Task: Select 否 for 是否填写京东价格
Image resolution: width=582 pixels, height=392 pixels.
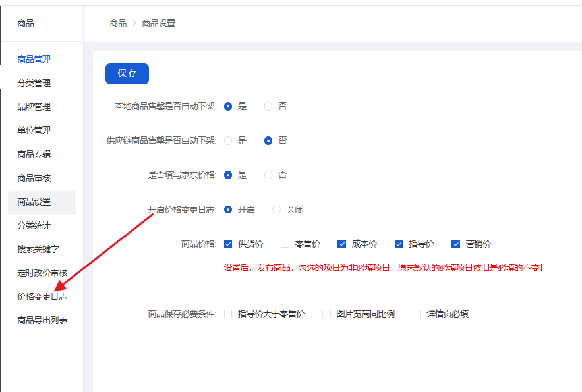Action: [x=268, y=175]
